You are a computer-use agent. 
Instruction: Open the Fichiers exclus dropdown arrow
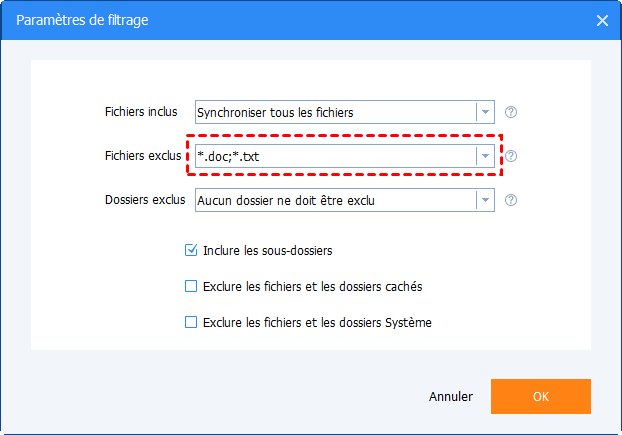pos(485,156)
